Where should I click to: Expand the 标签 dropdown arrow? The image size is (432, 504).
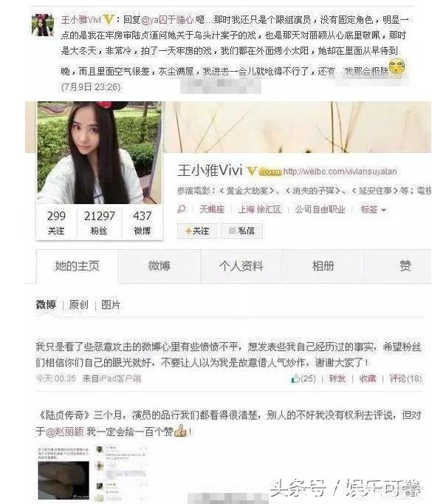pos(383,210)
